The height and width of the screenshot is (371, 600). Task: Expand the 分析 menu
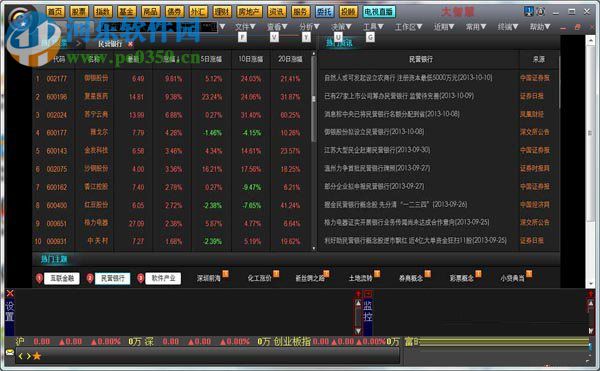309,27
